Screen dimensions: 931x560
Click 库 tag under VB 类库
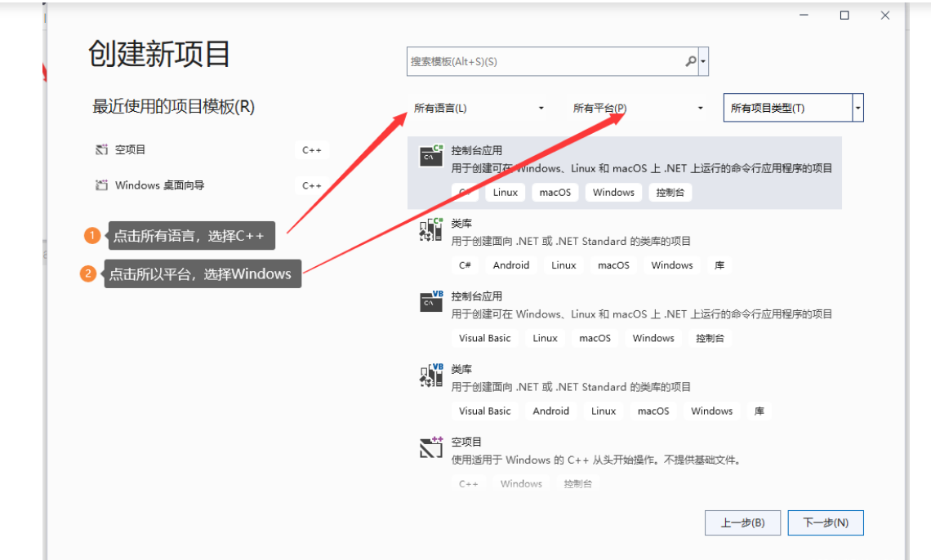point(759,411)
